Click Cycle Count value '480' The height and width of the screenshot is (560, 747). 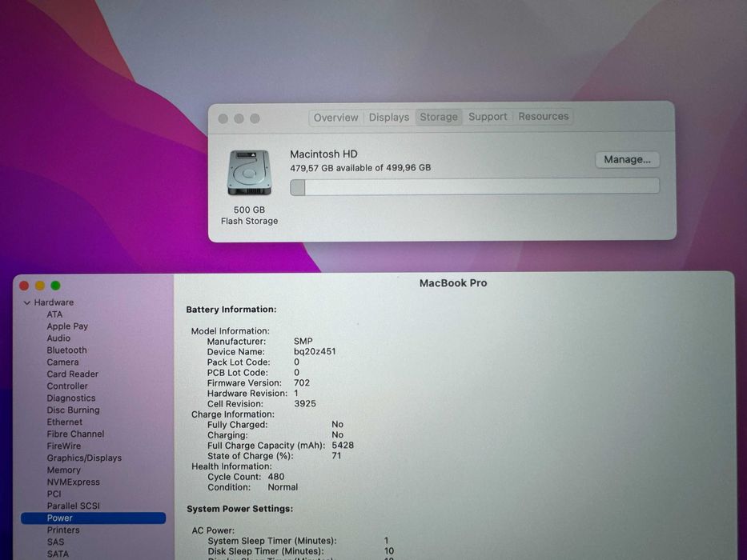[x=276, y=477]
